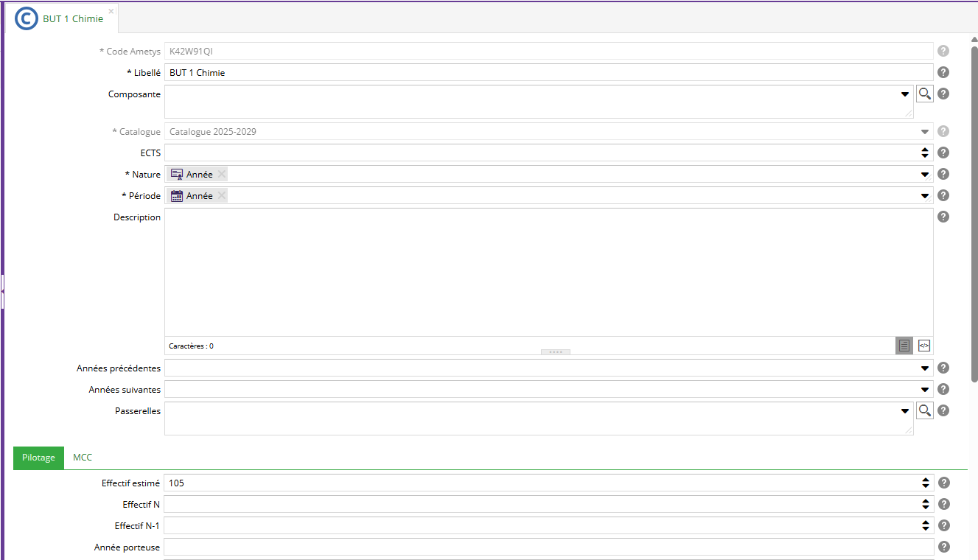
Task: Open the Années précédentes dropdown
Action: tap(924, 368)
